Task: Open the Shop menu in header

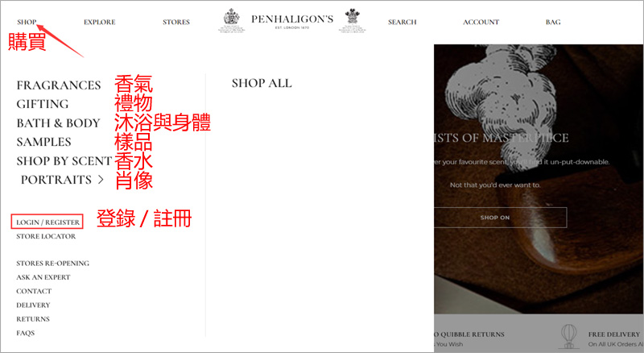Action: (27, 22)
